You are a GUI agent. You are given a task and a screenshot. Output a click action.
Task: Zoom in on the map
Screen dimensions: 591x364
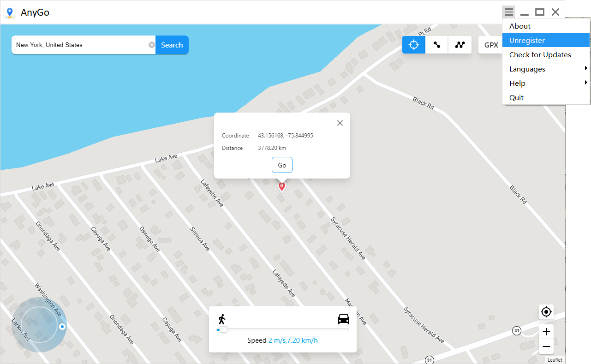tap(546, 332)
